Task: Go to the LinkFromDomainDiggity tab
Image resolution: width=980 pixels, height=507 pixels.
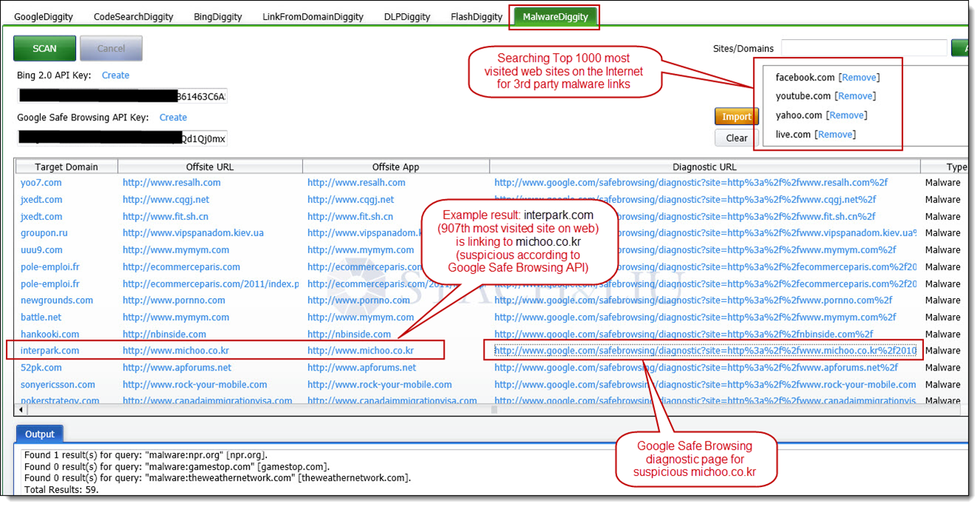Action: pyautogui.click(x=313, y=16)
